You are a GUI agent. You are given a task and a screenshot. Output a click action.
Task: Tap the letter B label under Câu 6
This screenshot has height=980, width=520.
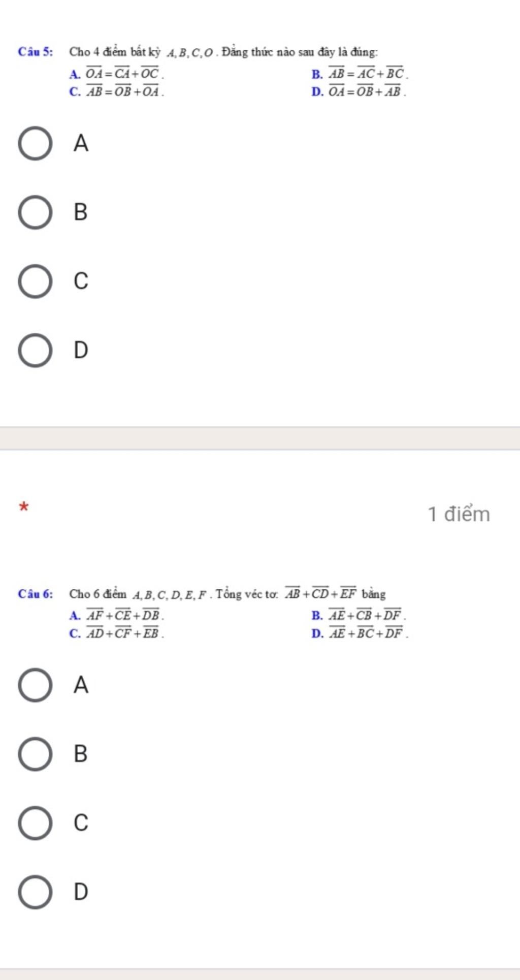coord(81,753)
